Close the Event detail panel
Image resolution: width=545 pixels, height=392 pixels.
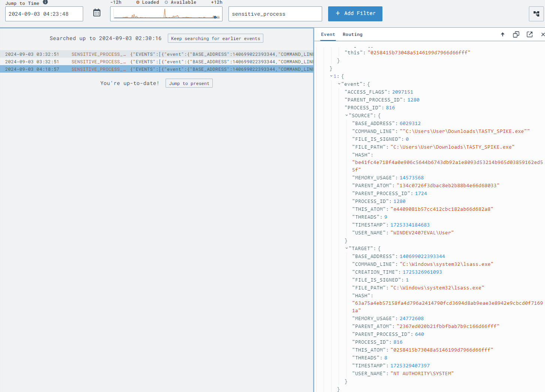[x=543, y=34]
